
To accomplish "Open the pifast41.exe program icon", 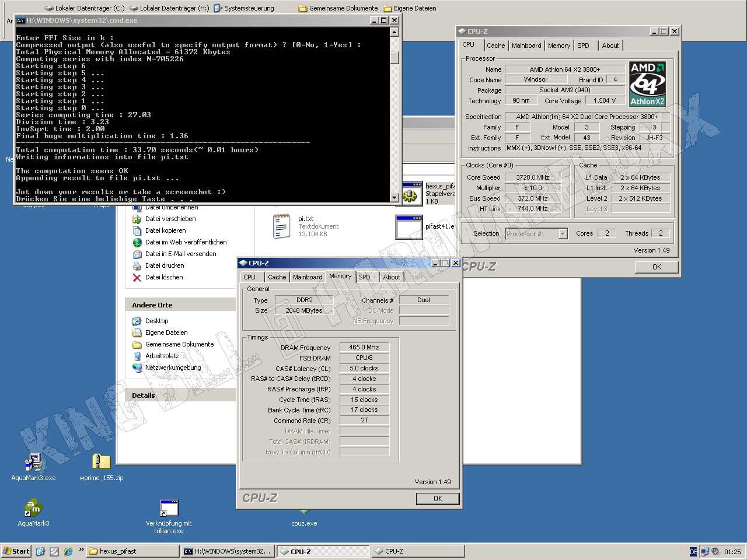I will 409,227.
